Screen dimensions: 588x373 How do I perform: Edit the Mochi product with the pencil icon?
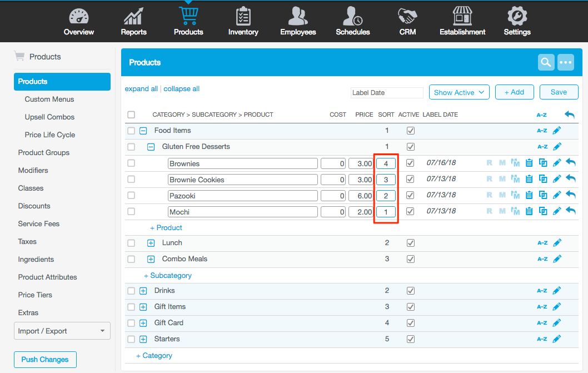pyautogui.click(x=556, y=211)
